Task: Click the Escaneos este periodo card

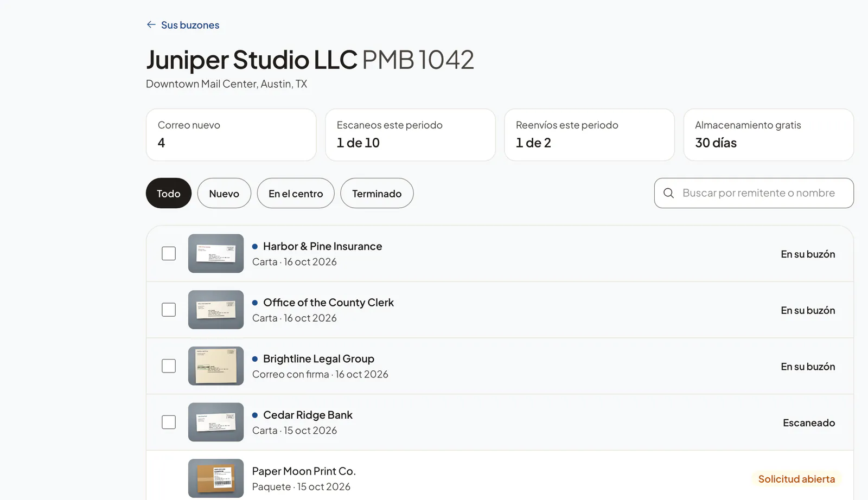Action: (410, 134)
